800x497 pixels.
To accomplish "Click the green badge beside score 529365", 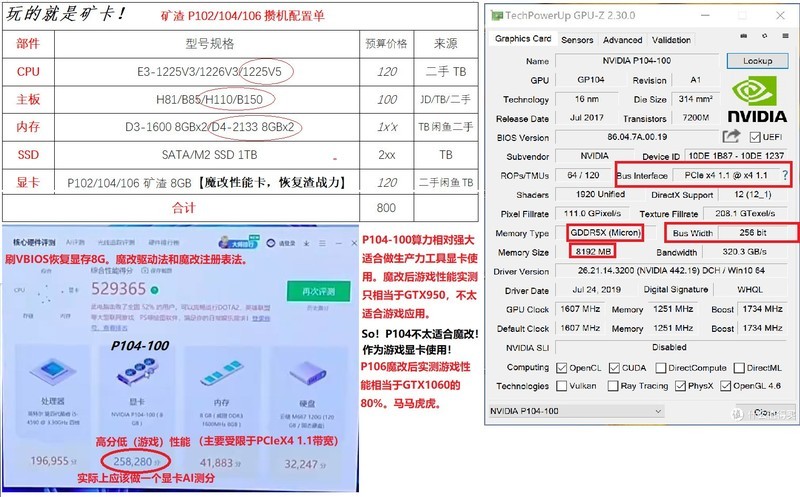I will pos(154,290).
